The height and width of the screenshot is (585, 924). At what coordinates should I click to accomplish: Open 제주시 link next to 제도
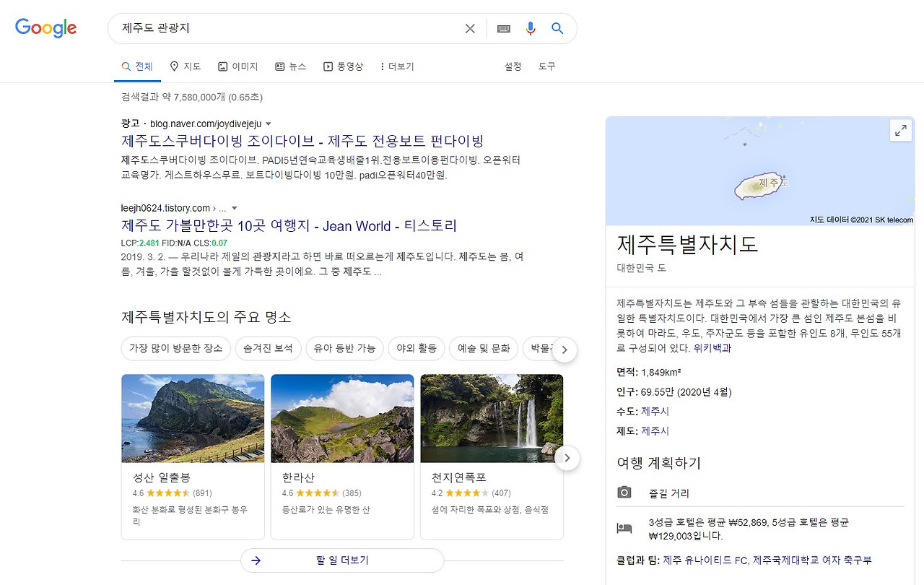coord(655,431)
